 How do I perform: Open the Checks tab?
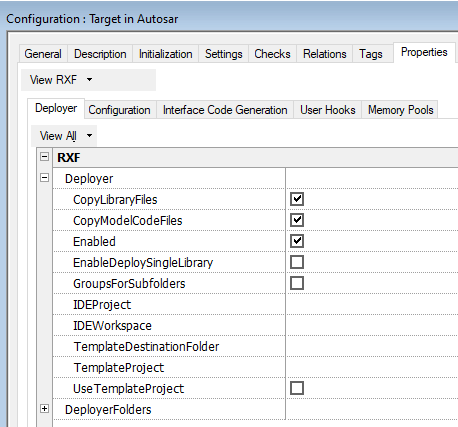[x=272, y=54]
